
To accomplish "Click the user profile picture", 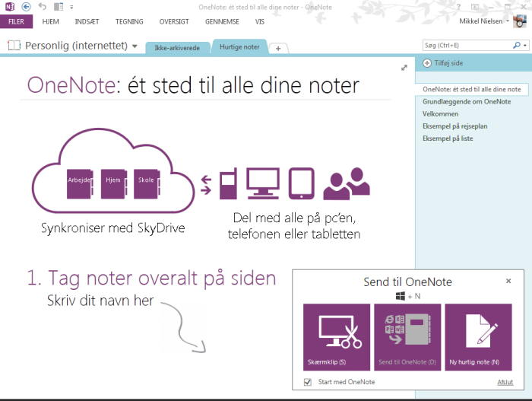I will (519, 21).
